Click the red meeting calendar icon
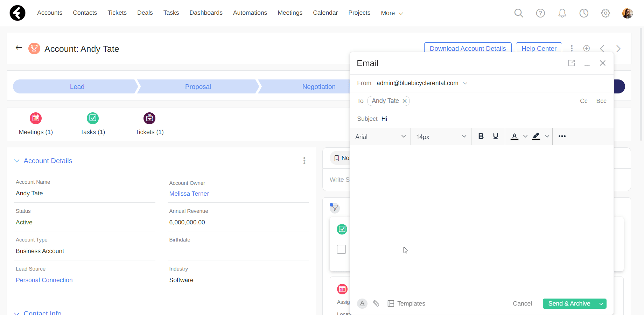The height and width of the screenshot is (315, 644). click(342, 289)
